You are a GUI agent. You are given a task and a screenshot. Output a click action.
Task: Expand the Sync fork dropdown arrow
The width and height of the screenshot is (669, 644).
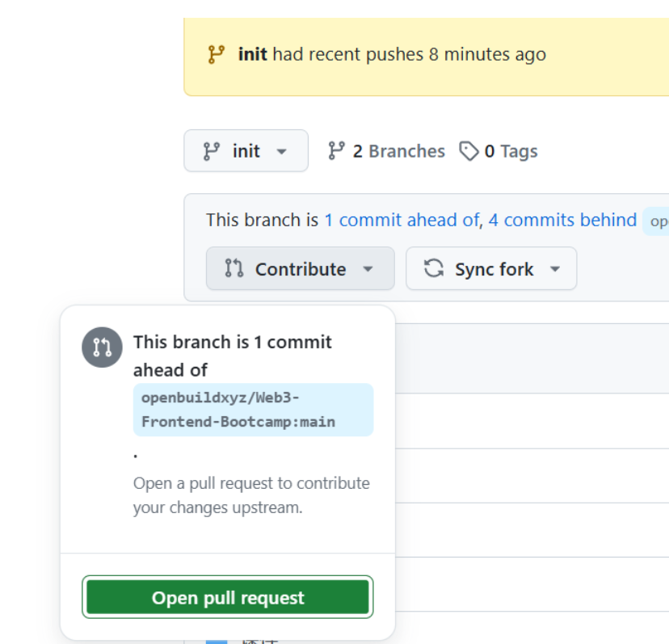click(x=555, y=269)
